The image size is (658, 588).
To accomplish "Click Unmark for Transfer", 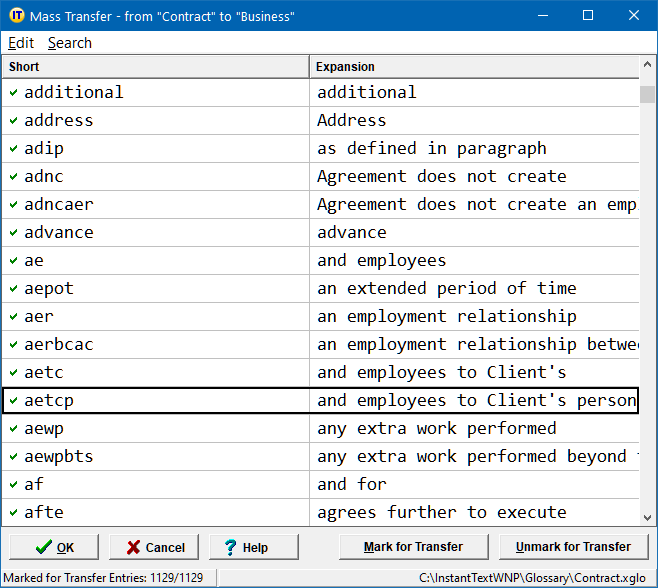I will [573, 547].
